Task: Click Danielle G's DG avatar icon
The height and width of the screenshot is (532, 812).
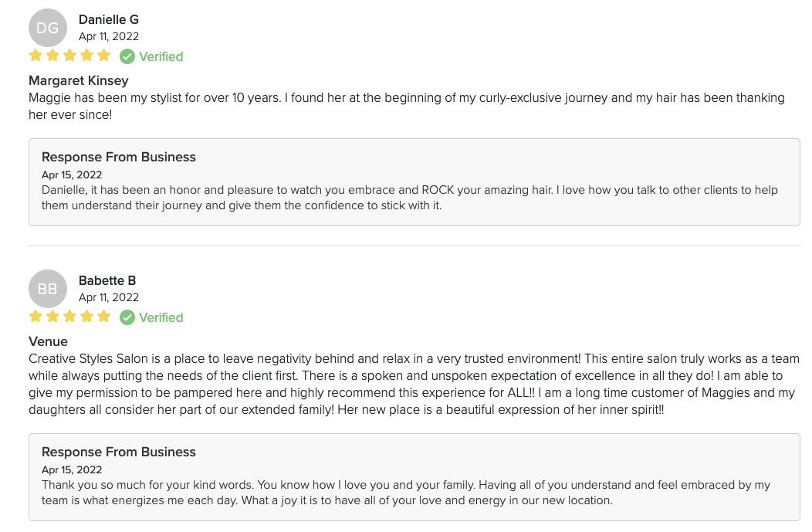Action: coord(48,29)
